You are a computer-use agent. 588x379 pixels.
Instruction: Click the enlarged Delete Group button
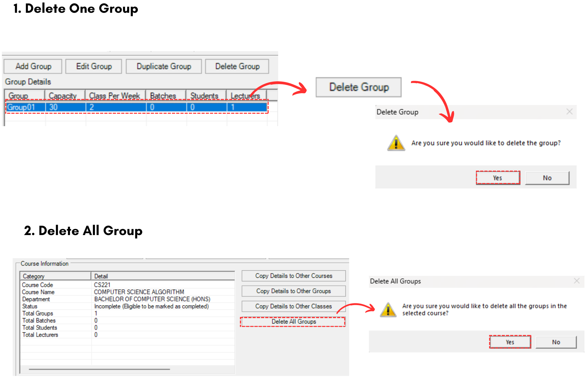(x=358, y=87)
